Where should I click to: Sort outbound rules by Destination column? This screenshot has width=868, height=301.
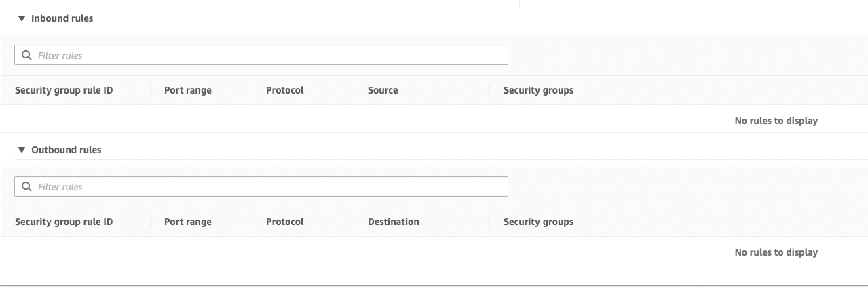click(x=394, y=222)
